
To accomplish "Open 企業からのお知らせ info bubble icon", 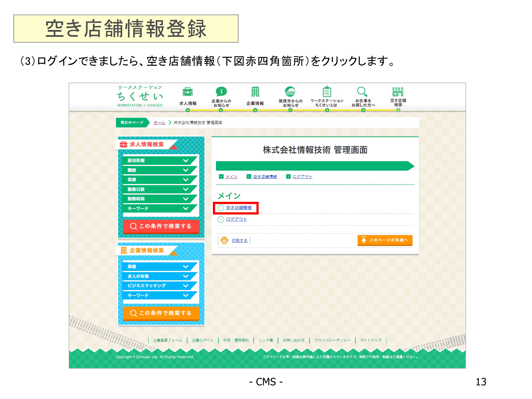I will 221,91.
